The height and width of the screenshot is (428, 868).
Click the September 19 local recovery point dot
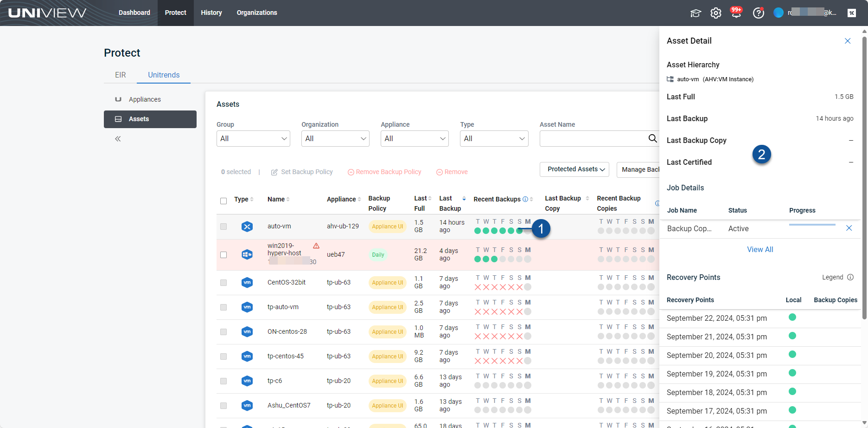[792, 373]
